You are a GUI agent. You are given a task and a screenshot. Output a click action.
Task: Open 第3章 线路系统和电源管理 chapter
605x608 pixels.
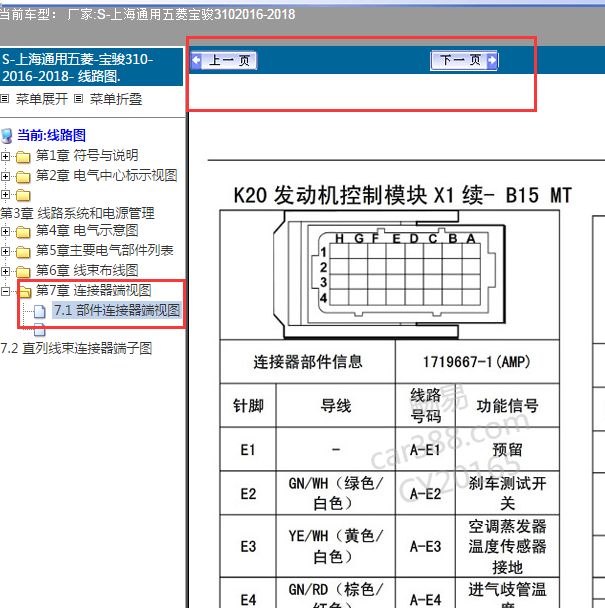click(x=77, y=213)
